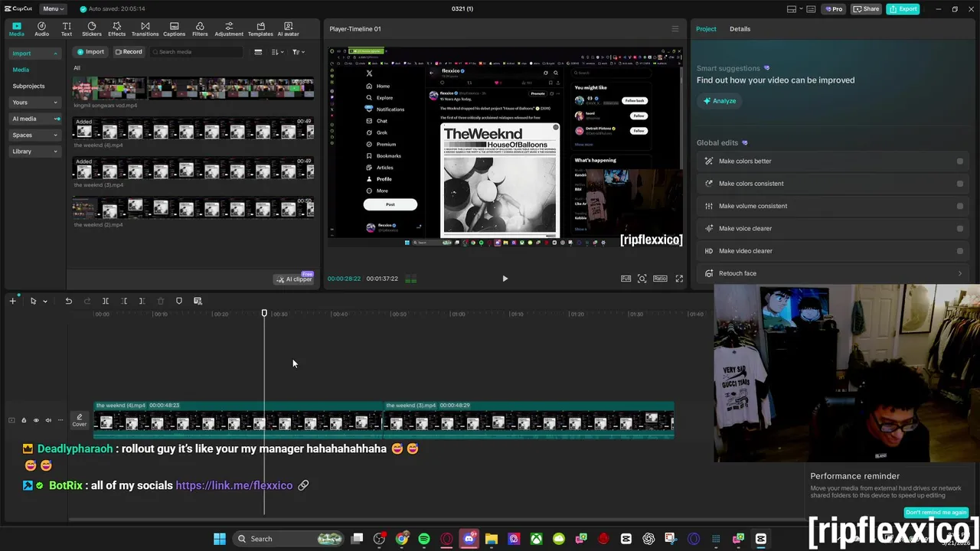The width and height of the screenshot is (980, 551).
Task: Click the Share button
Action: tap(867, 8)
